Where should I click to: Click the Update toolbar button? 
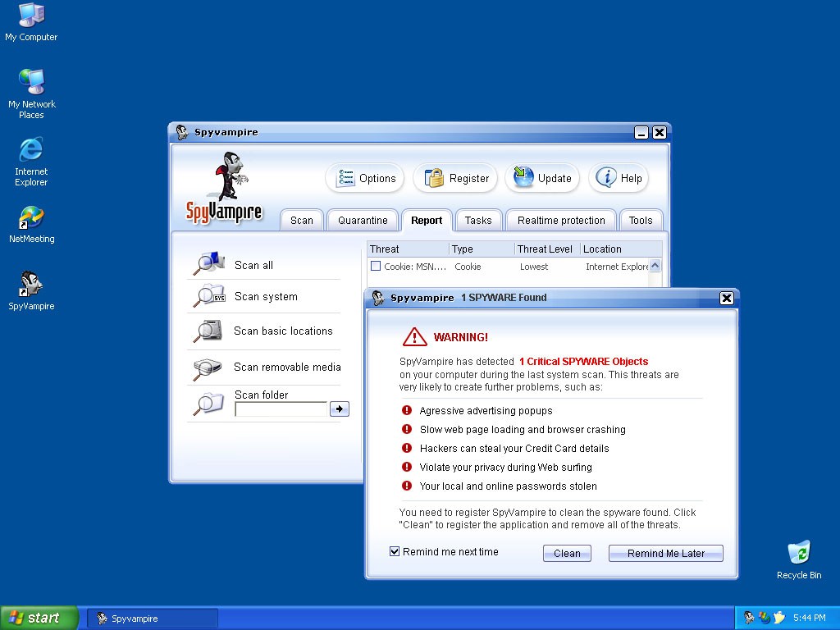[x=542, y=178]
